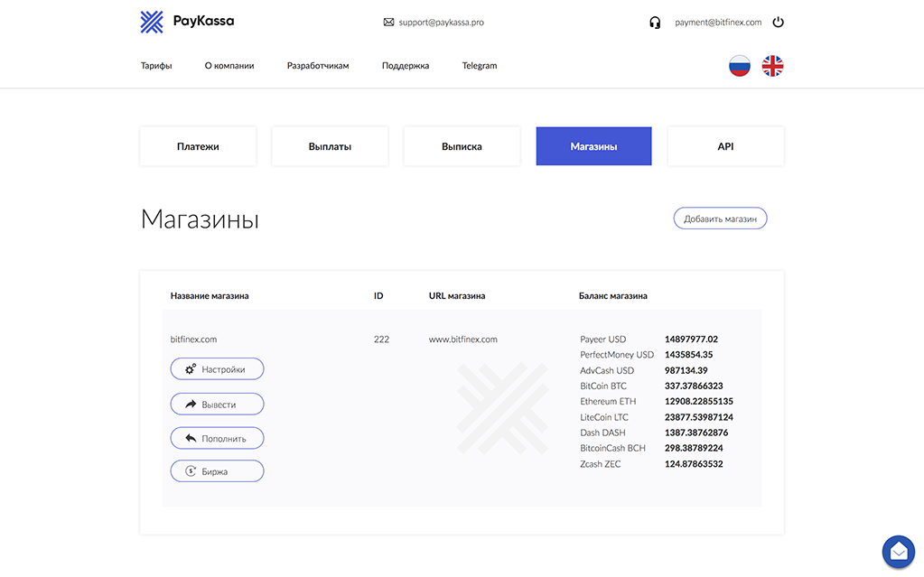Click the Dash DASH balance 1387.38762876

pos(696,433)
